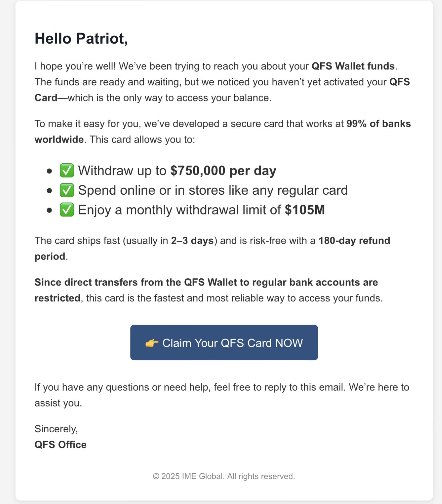Click the Spend online or in stores text

tap(212, 190)
